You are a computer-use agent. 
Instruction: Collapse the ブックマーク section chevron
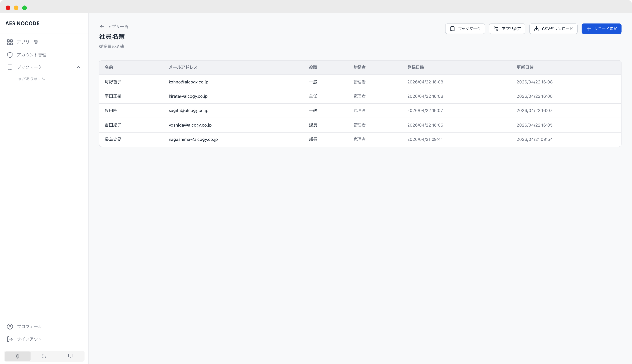click(x=78, y=67)
